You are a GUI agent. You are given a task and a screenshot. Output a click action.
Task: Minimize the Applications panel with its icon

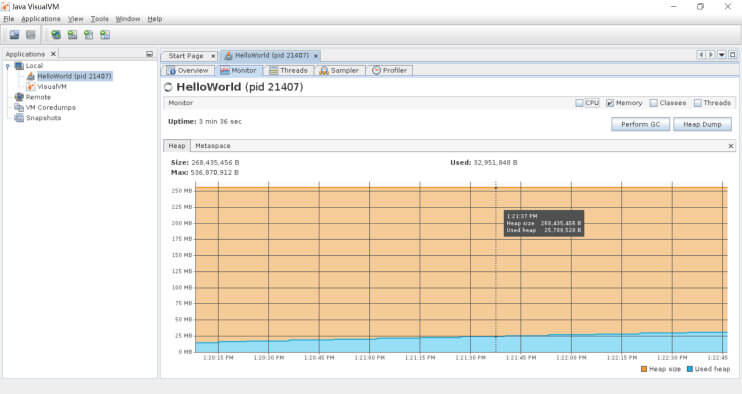tap(150, 54)
